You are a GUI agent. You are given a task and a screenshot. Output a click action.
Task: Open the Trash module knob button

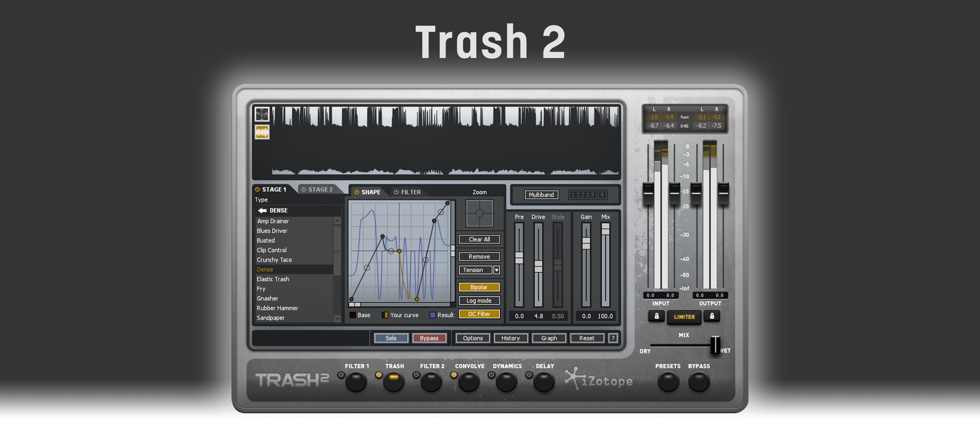(394, 382)
